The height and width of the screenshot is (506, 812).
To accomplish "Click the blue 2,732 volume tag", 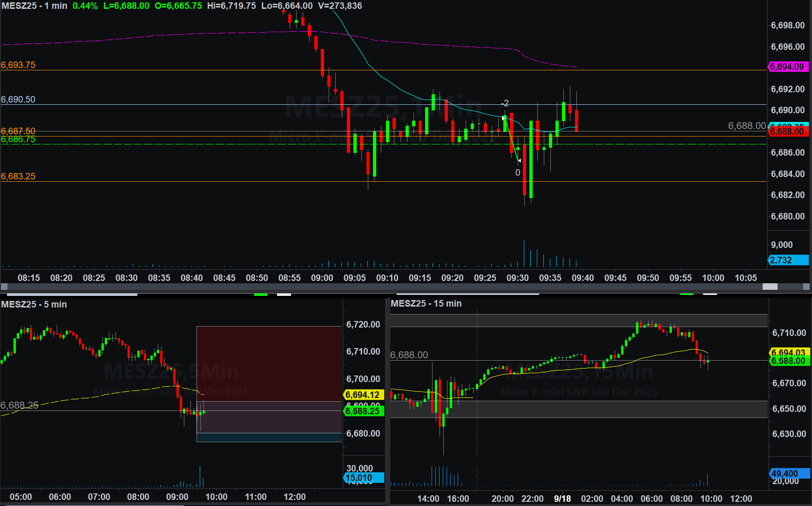I will coord(787,260).
